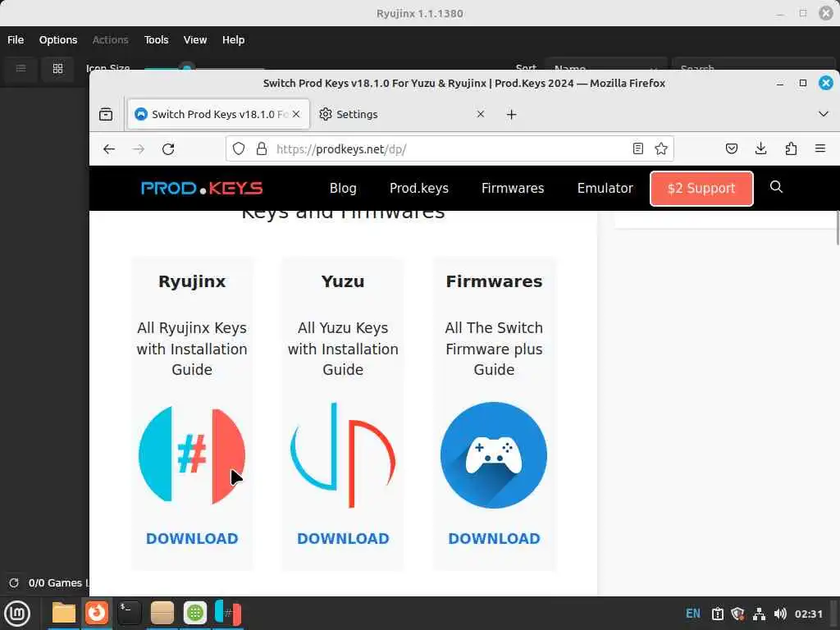Open the Ryujinx Tools menu
Screen dimensions: 840x630
pos(156,39)
